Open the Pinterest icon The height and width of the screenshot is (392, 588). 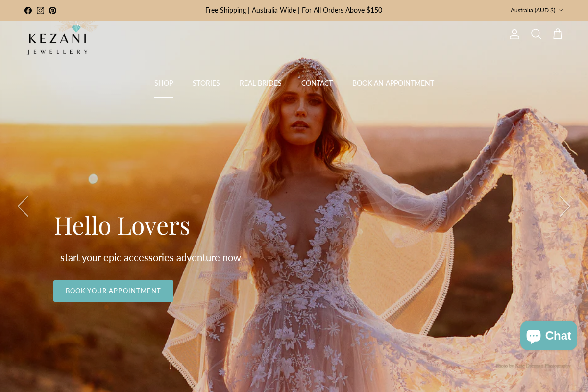(52, 10)
